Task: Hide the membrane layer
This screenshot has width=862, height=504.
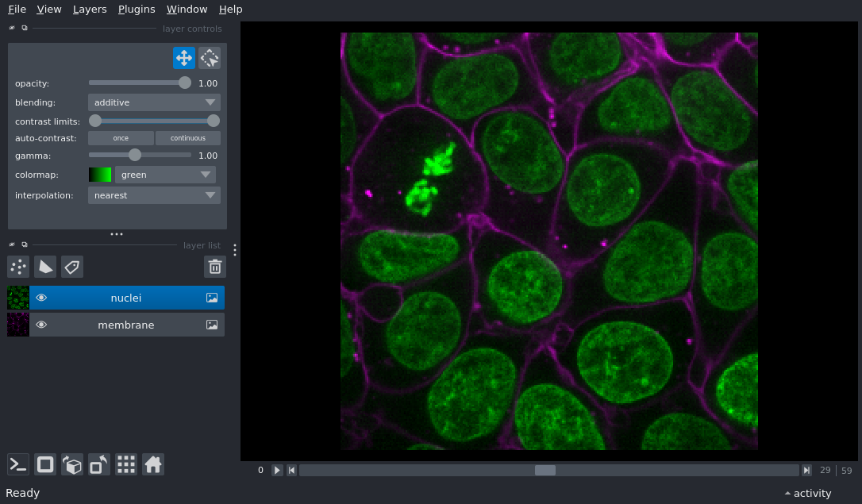Action: 41,325
